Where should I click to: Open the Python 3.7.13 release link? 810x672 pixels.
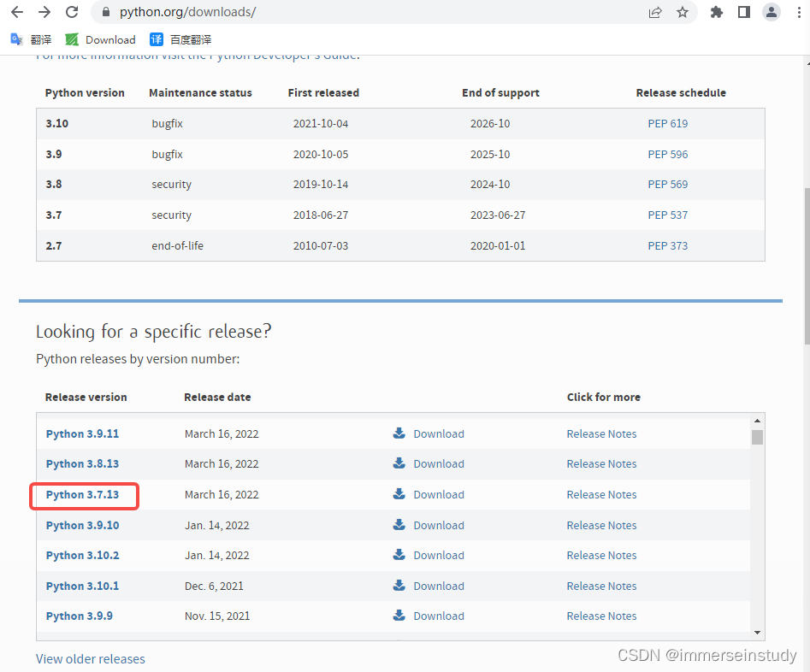82,495
